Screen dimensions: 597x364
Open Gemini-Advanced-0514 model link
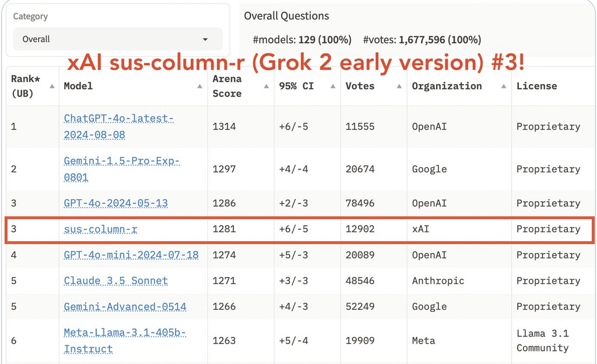[125, 307]
